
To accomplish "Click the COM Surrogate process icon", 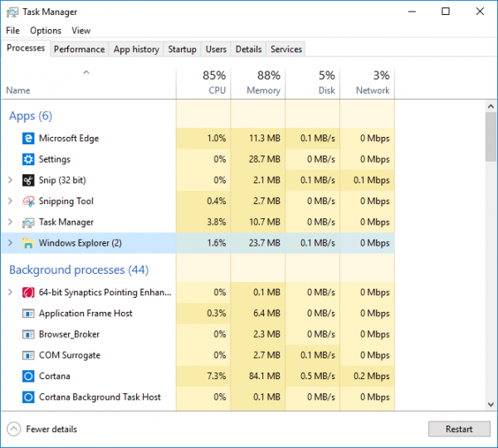I will tap(28, 355).
